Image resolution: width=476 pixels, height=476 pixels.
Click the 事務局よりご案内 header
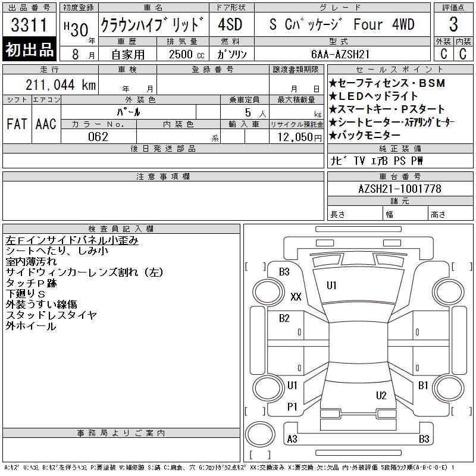coord(121,433)
